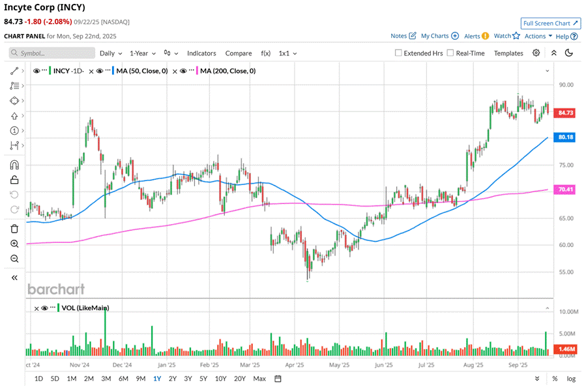Enable the Extended Hrs checkbox

point(398,53)
